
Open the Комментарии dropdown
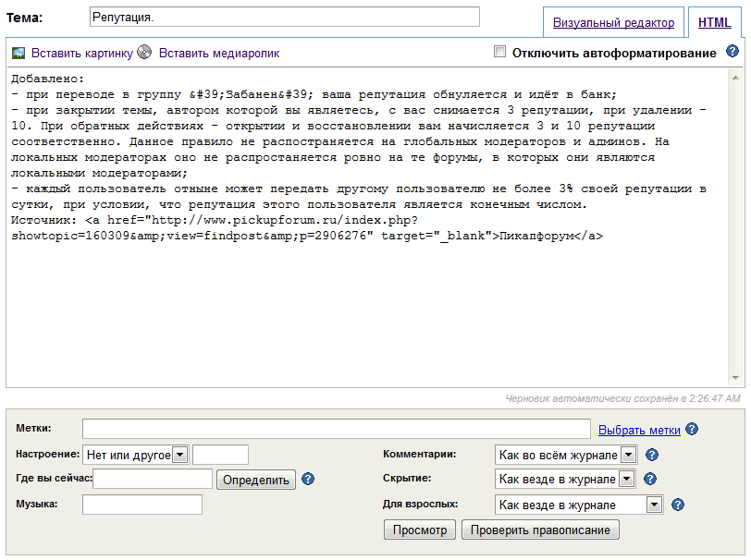(x=628, y=455)
